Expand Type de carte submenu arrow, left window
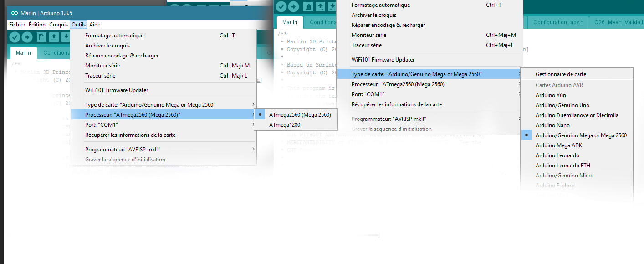This screenshot has height=264, width=644. (x=254, y=105)
